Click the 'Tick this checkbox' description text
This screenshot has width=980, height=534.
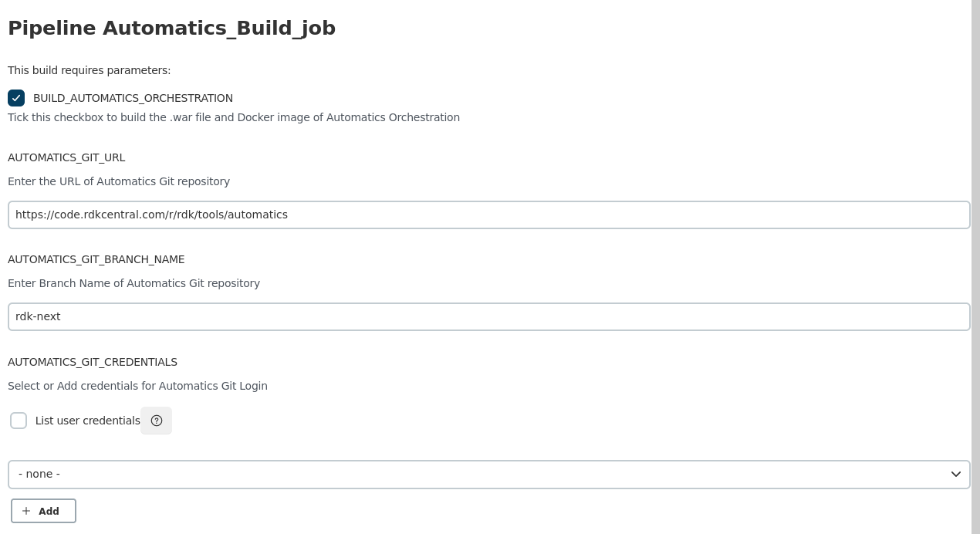[234, 117]
